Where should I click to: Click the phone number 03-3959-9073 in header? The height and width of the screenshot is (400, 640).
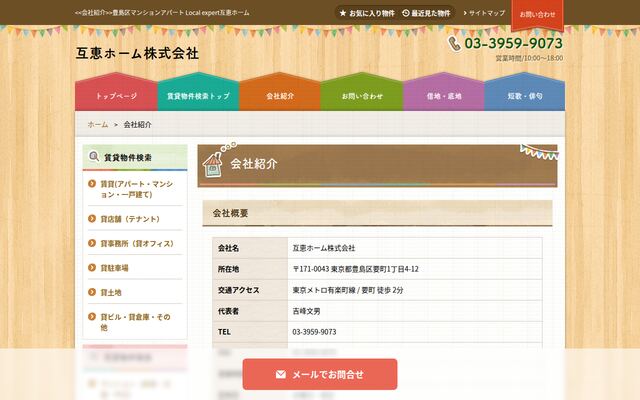point(513,43)
